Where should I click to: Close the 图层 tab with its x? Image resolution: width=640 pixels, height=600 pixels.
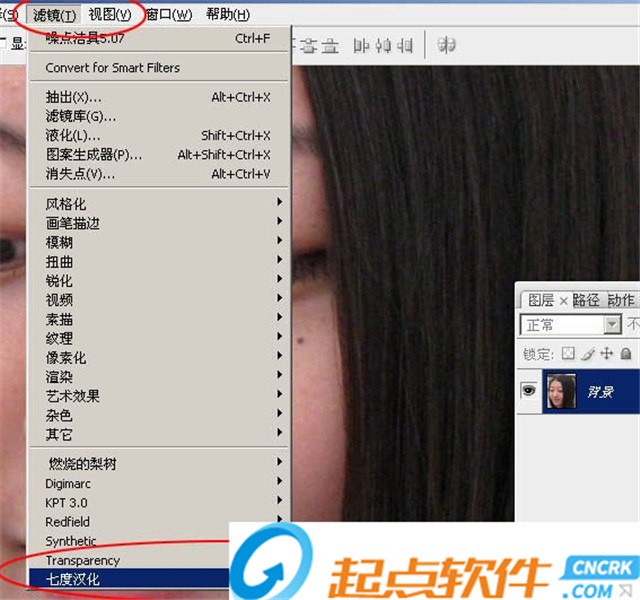tap(564, 301)
